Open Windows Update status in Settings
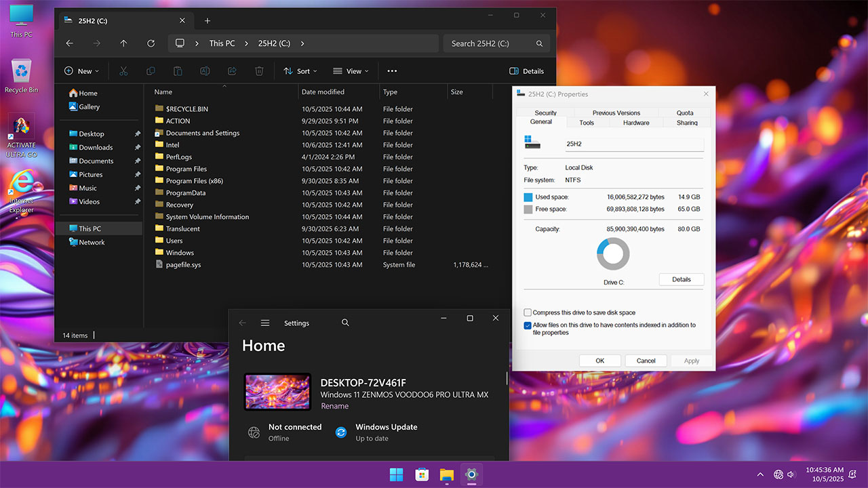The width and height of the screenshot is (868, 488). (376, 432)
